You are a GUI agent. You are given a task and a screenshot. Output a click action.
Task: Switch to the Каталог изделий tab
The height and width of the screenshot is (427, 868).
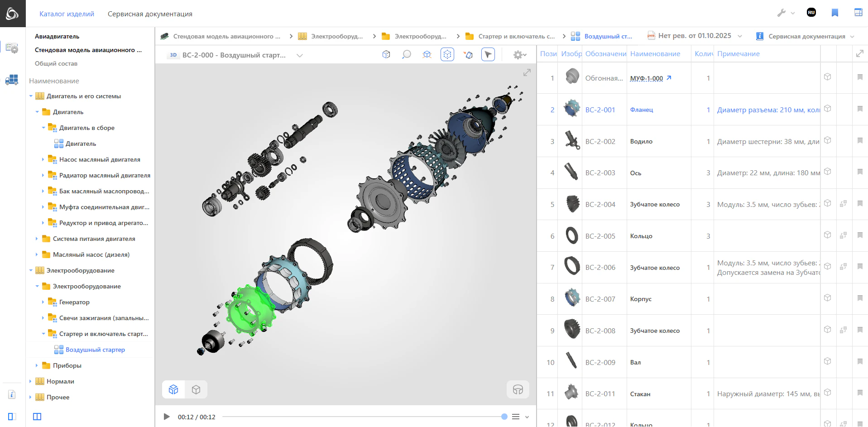click(67, 14)
